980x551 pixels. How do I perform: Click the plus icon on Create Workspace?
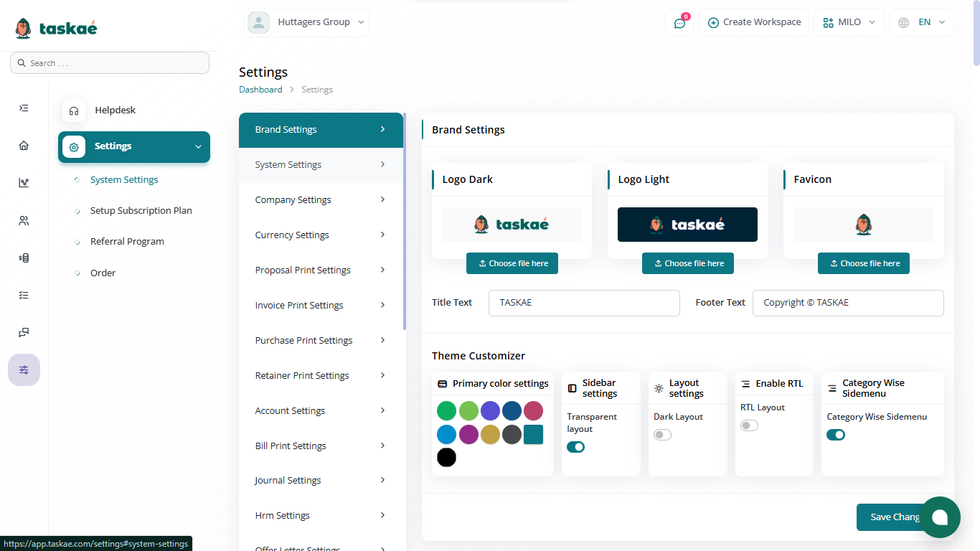pyautogui.click(x=713, y=22)
